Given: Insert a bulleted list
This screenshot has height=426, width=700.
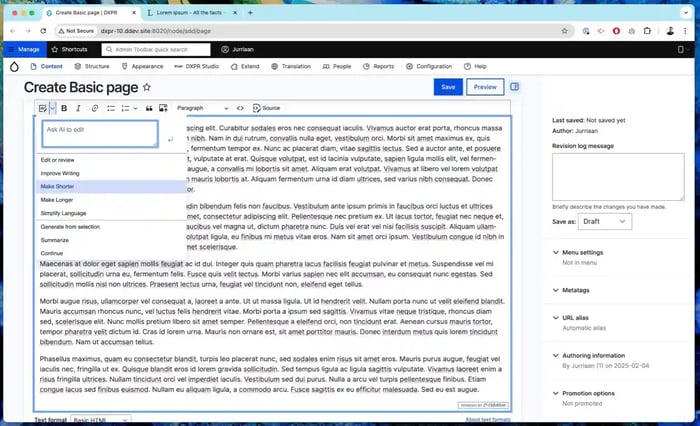Looking at the screenshot, I should (x=111, y=108).
